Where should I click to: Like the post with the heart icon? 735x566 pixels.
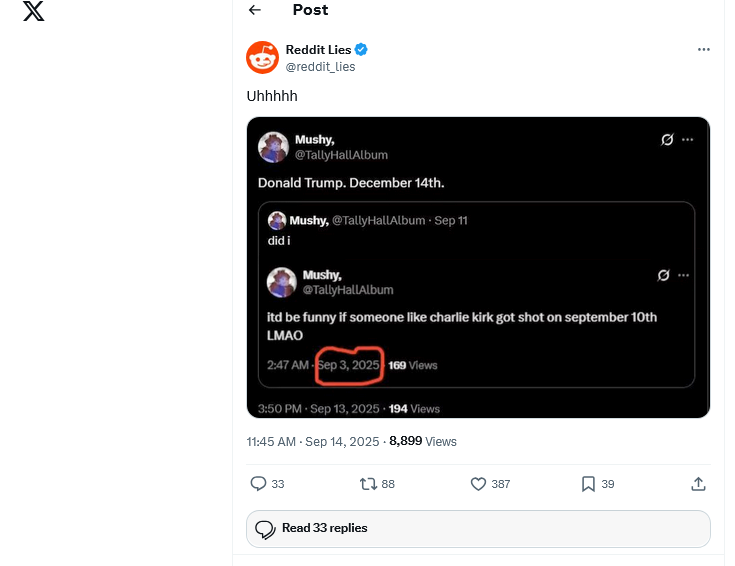478,483
